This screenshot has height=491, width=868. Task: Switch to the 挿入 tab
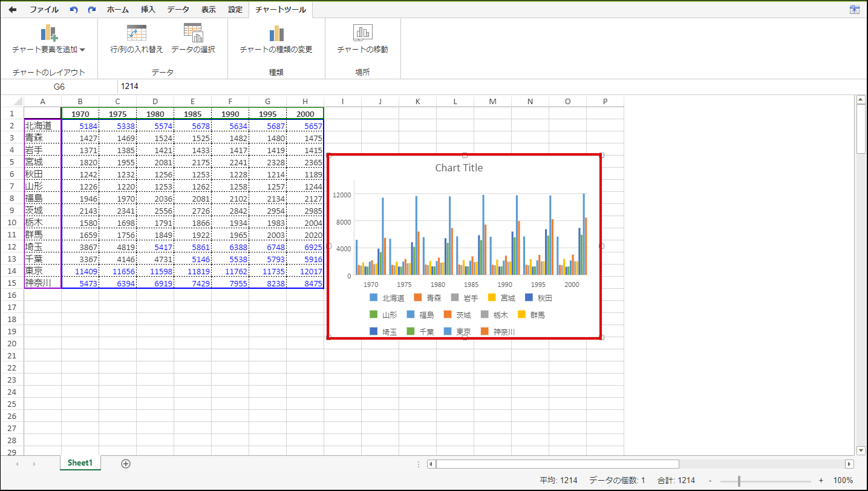(148, 10)
